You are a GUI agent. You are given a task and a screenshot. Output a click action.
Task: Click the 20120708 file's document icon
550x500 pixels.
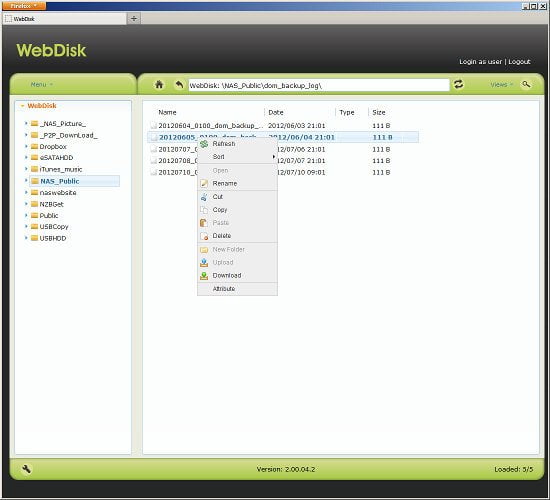click(154, 161)
